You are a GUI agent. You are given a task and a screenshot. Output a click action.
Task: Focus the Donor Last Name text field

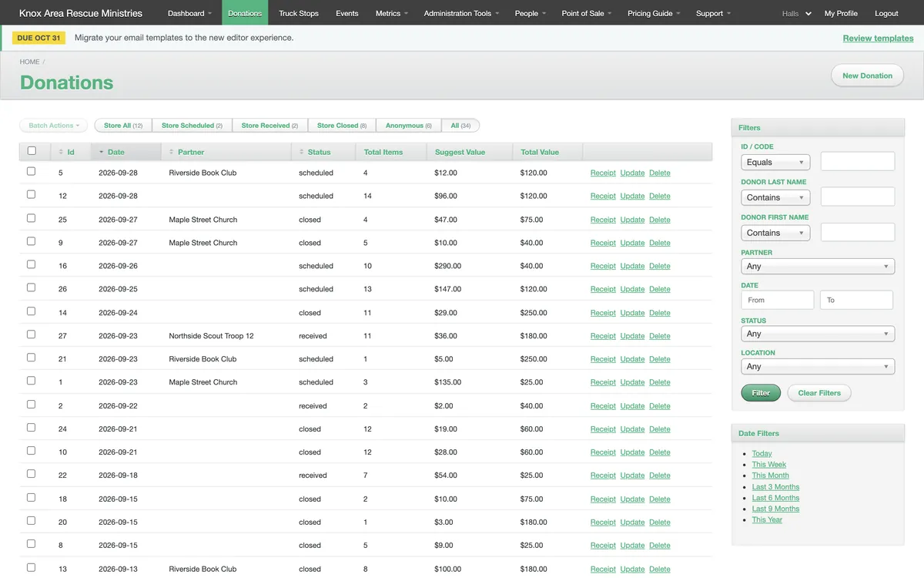(x=858, y=197)
